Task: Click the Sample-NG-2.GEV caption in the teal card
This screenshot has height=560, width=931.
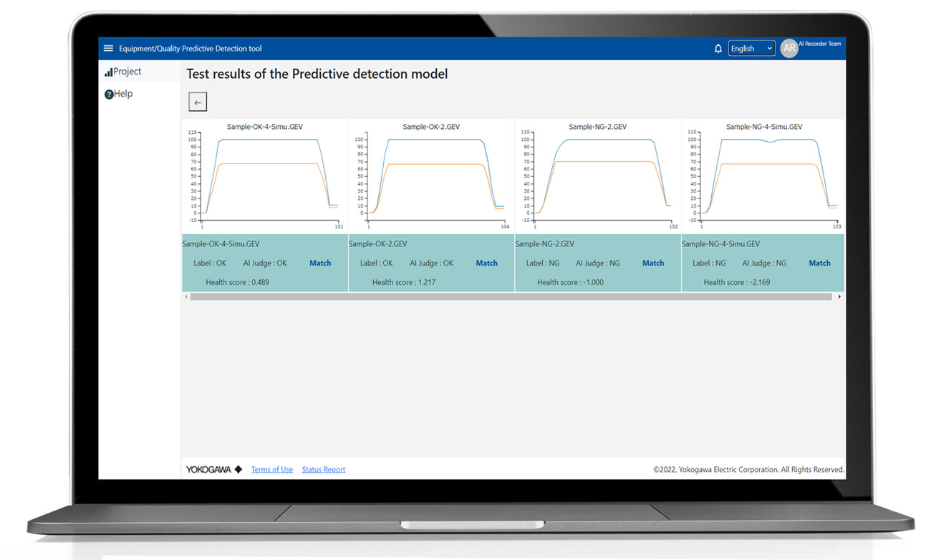Action: pos(544,244)
